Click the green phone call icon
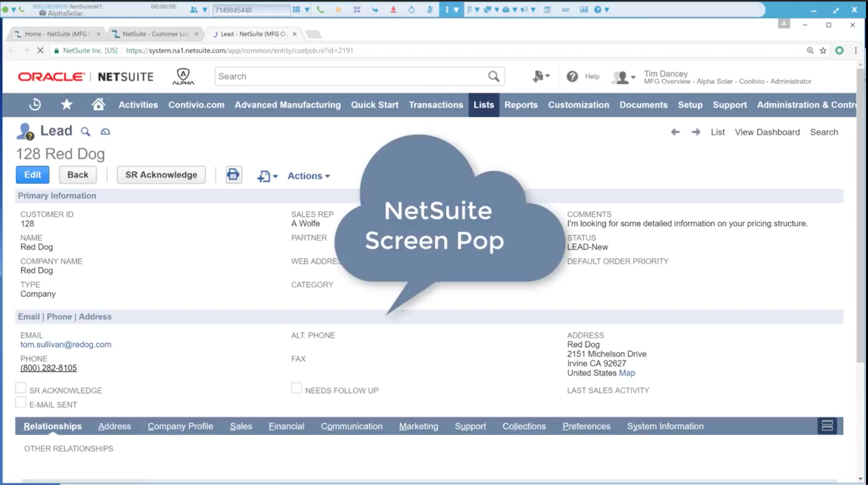 [x=320, y=10]
